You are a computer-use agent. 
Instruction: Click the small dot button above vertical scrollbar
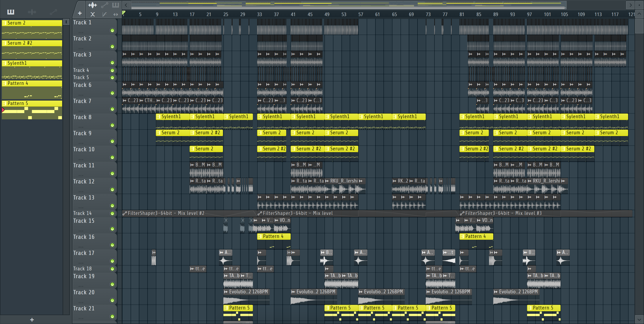(639, 5)
